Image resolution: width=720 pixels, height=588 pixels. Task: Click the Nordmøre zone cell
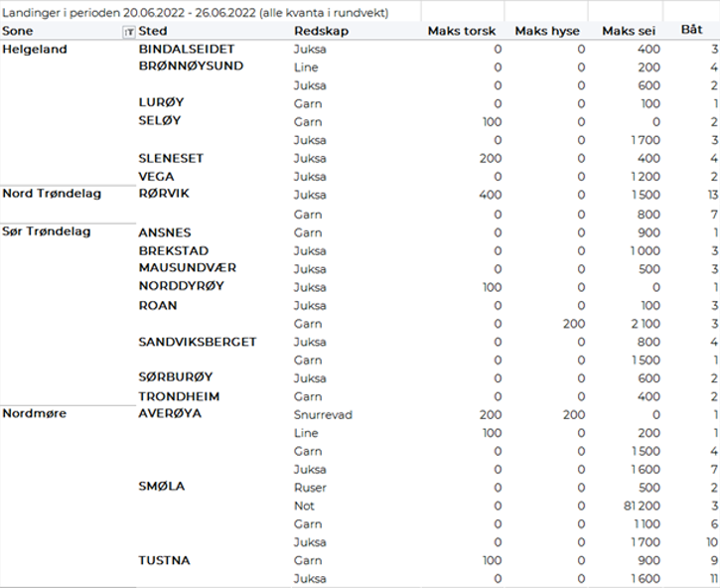[x=35, y=413]
